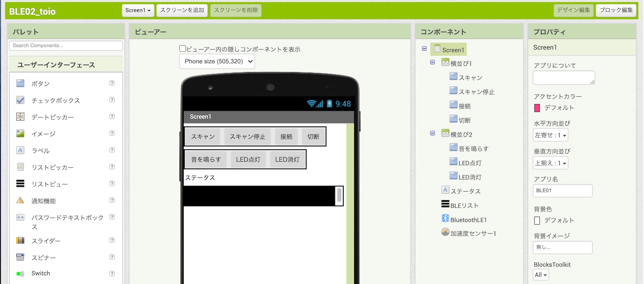Open 水平方向並び 左寄せ dropdown
Viewport: 644px width, 284px height.
551,135
